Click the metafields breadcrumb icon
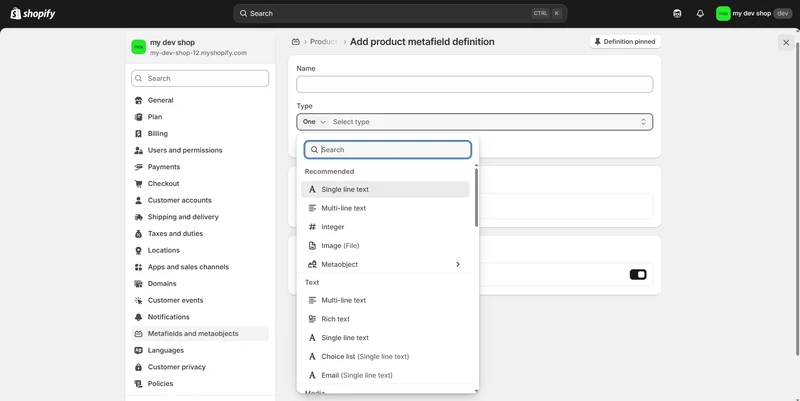800x401 pixels. click(295, 42)
